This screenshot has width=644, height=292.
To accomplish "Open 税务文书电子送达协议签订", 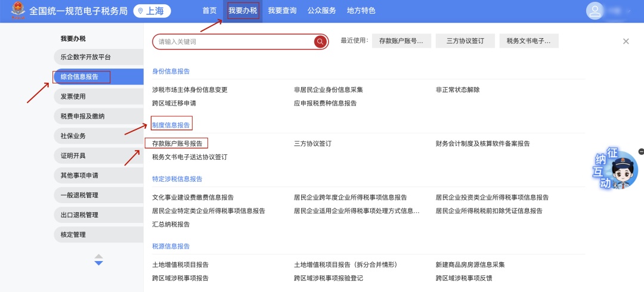I will pos(190,157).
